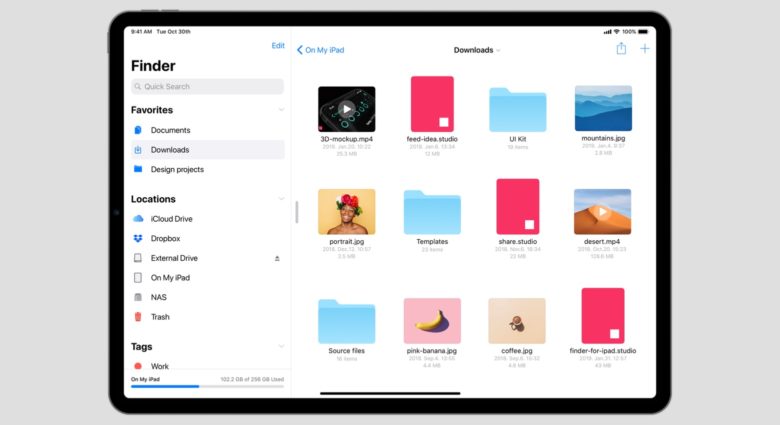Click the iCloud Drive cloud icon
This screenshot has width=780, height=425.
point(138,218)
